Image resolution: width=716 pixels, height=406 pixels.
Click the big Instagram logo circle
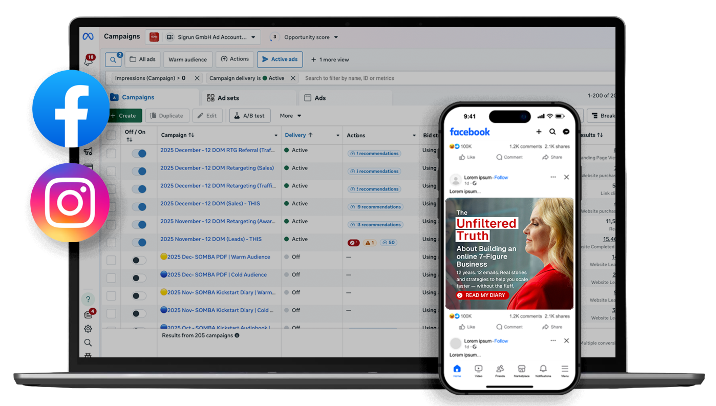70,202
